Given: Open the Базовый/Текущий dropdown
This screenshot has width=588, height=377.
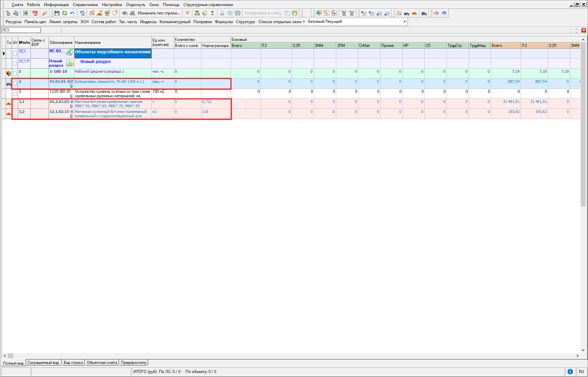Looking at the screenshot, I should (x=405, y=22).
